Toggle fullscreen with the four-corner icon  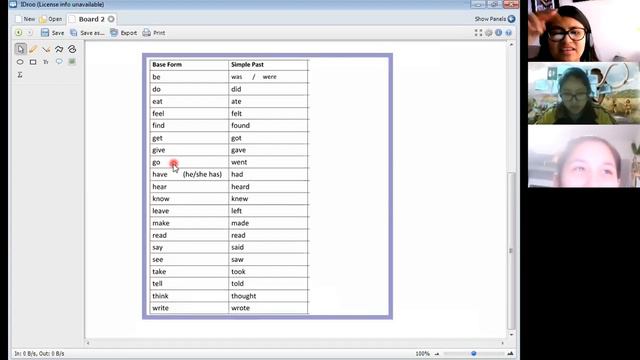478,33
